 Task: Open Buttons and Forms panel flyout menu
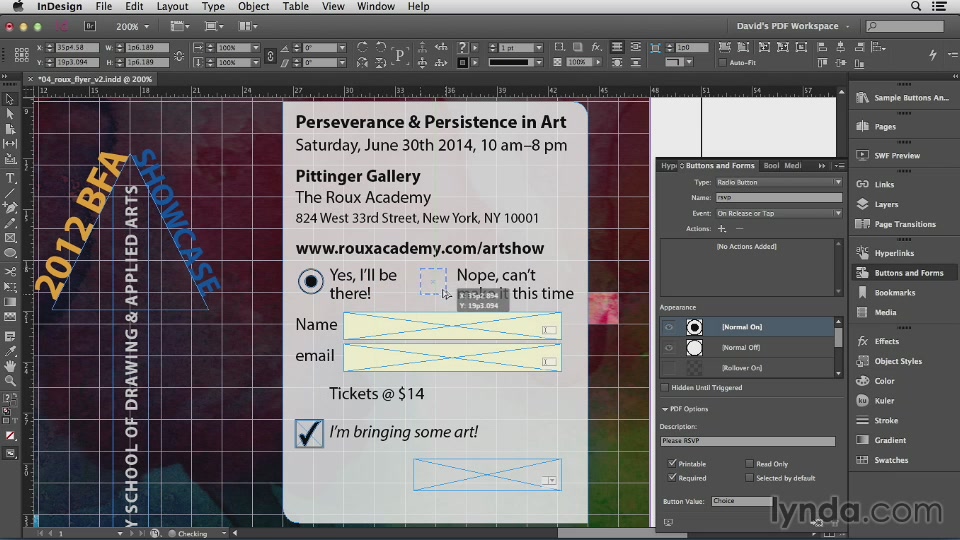click(839, 165)
